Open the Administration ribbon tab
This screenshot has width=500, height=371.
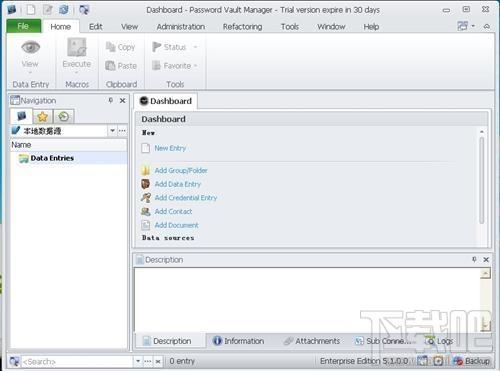coord(181,26)
